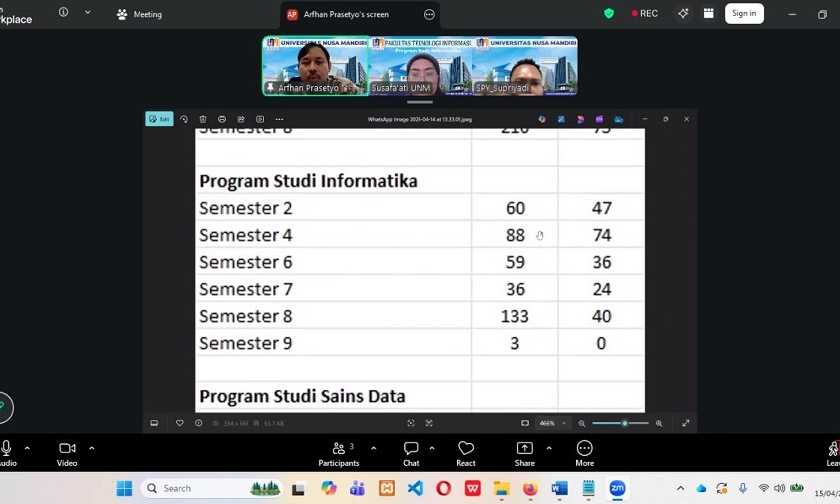The image size is (840, 504).
Task: Click the Sign in button
Action: tap(744, 14)
